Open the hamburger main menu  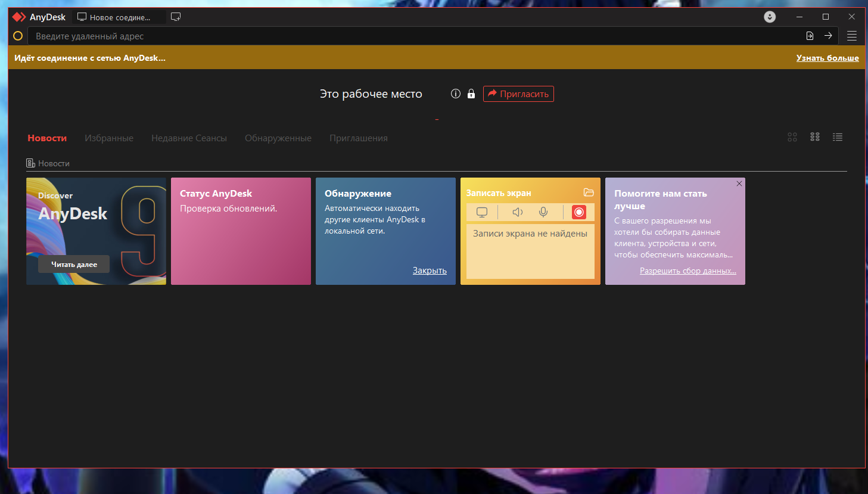point(852,36)
